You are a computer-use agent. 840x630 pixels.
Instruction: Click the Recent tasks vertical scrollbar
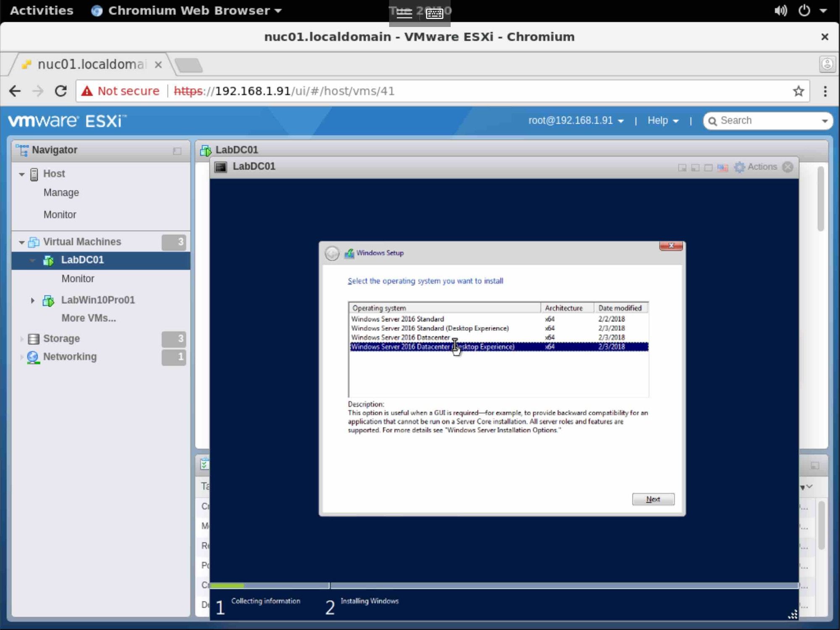tap(822, 525)
